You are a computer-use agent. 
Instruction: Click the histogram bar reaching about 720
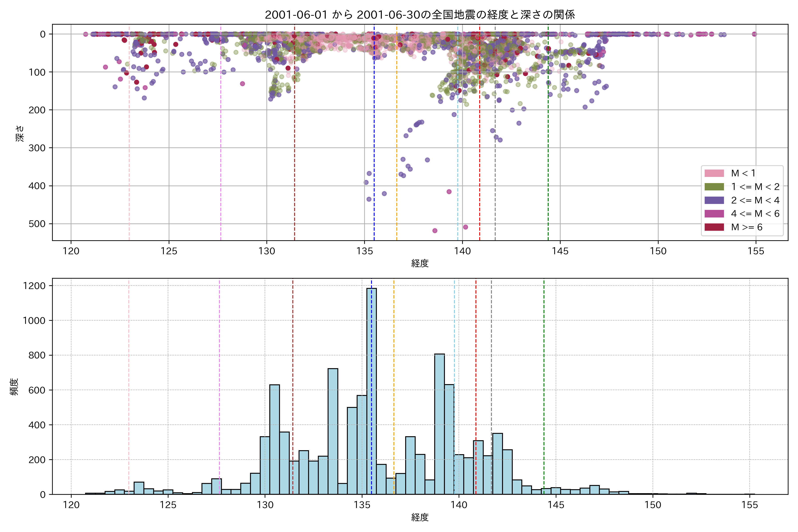click(x=333, y=431)
